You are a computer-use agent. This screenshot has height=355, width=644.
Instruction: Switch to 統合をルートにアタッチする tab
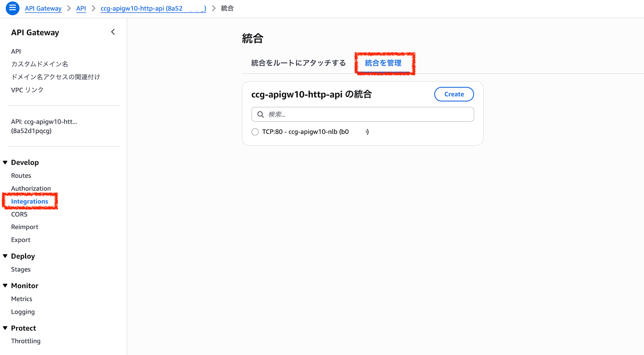pos(298,63)
